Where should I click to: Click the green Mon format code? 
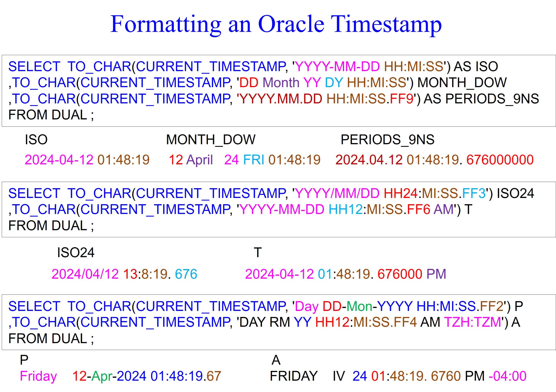point(359,306)
